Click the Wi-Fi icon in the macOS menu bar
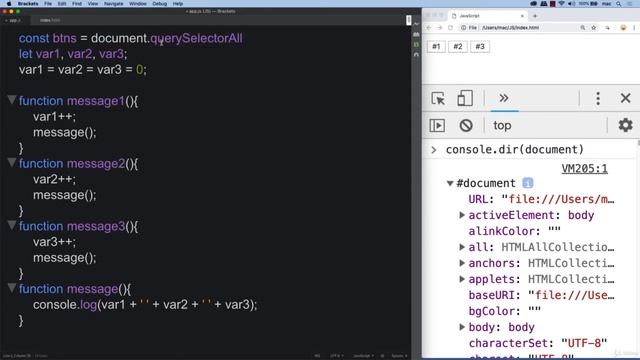This screenshot has height=360, width=640. [562, 4]
